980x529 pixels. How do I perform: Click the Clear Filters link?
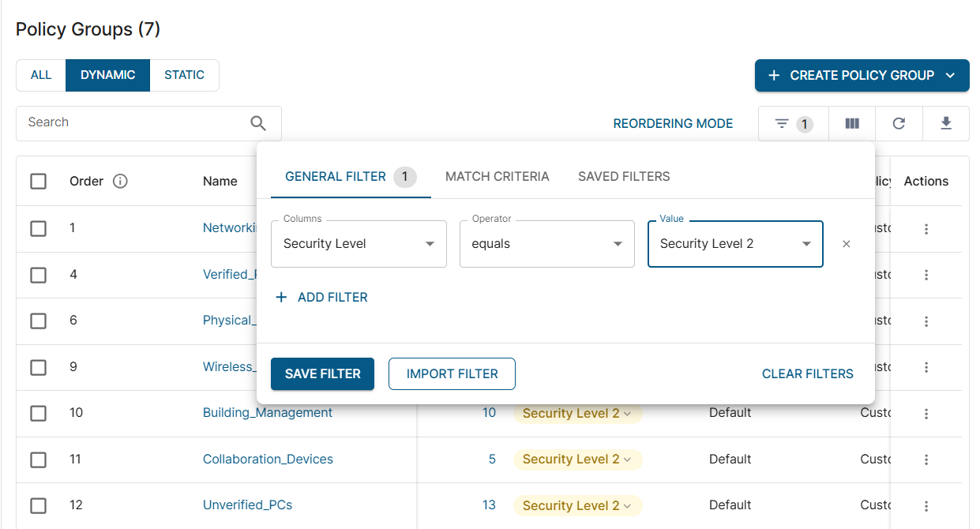pyautogui.click(x=807, y=374)
